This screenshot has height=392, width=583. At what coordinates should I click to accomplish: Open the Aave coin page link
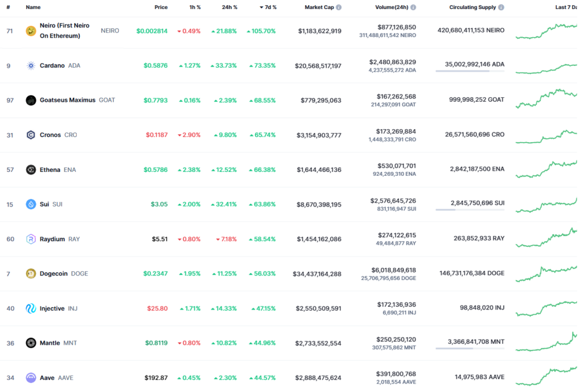click(47, 378)
